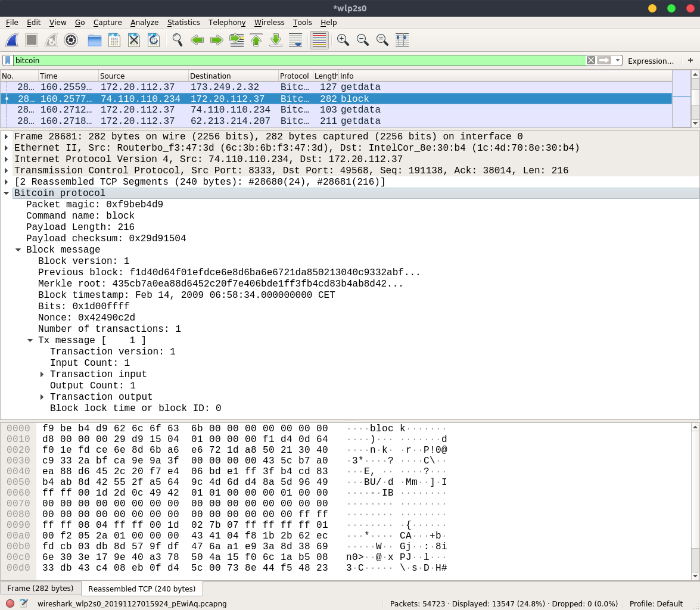Open the Expression… filter builder
This screenshot has width=700, height=610.
(651, 61)
